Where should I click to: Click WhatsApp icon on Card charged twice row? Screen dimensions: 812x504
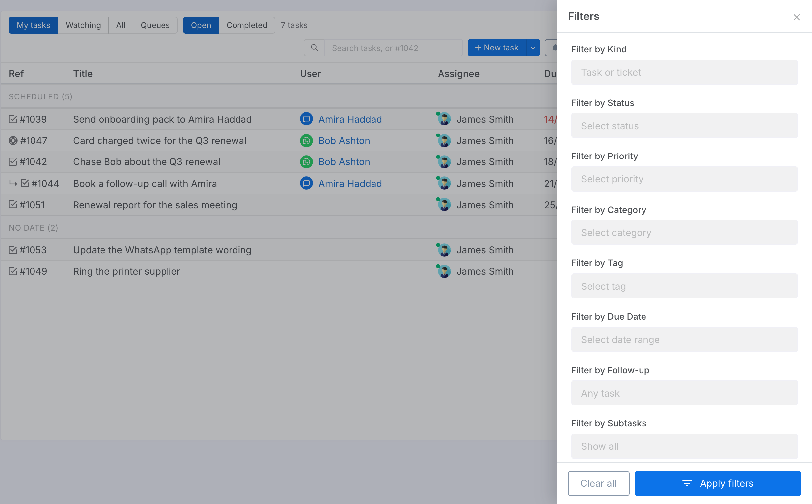tap(306, 140)
